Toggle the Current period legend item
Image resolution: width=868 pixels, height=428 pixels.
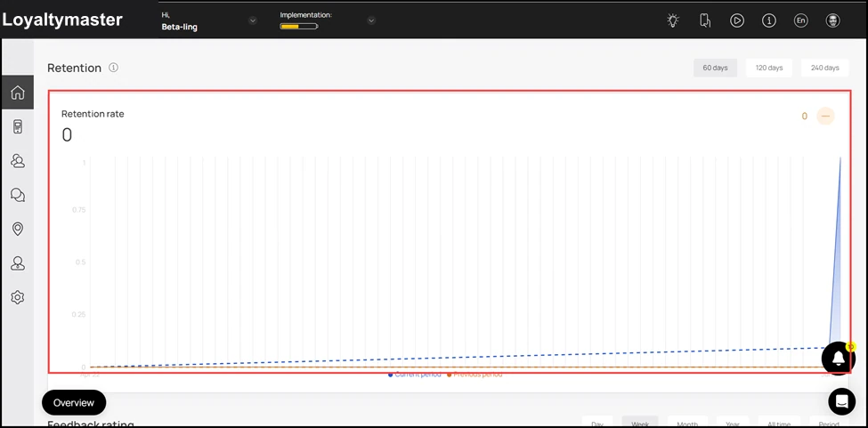coord(415,375)
